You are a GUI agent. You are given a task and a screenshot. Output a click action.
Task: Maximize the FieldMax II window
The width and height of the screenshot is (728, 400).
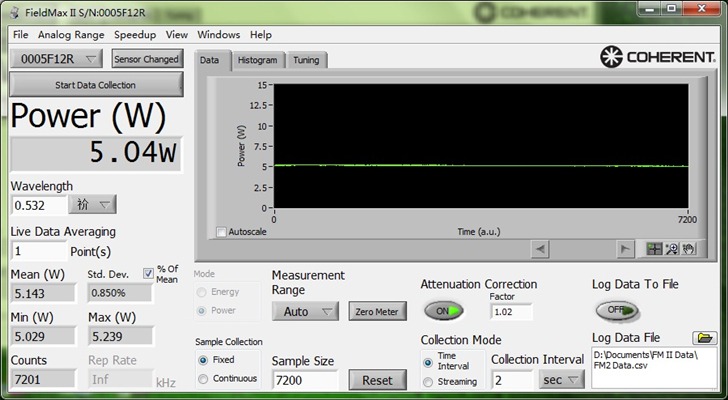pyautogui.click(x=671, y=8)
